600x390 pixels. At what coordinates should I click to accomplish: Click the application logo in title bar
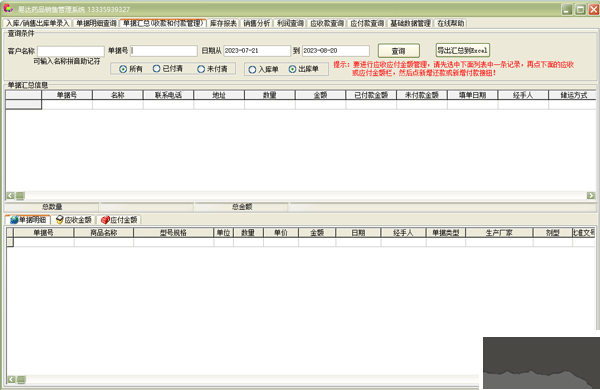click(x=8, y=8)
